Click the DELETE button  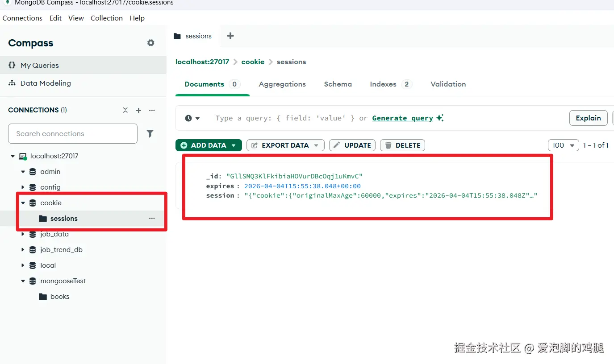click(x=402, y=145)
